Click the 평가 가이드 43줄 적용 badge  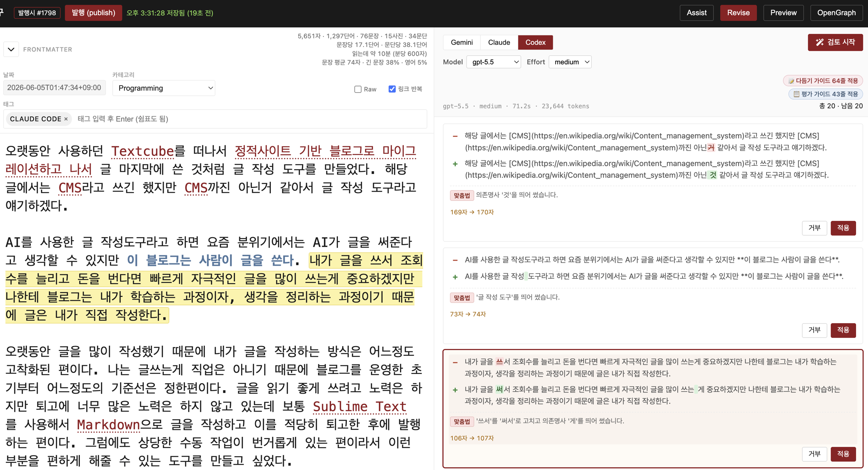826,94
